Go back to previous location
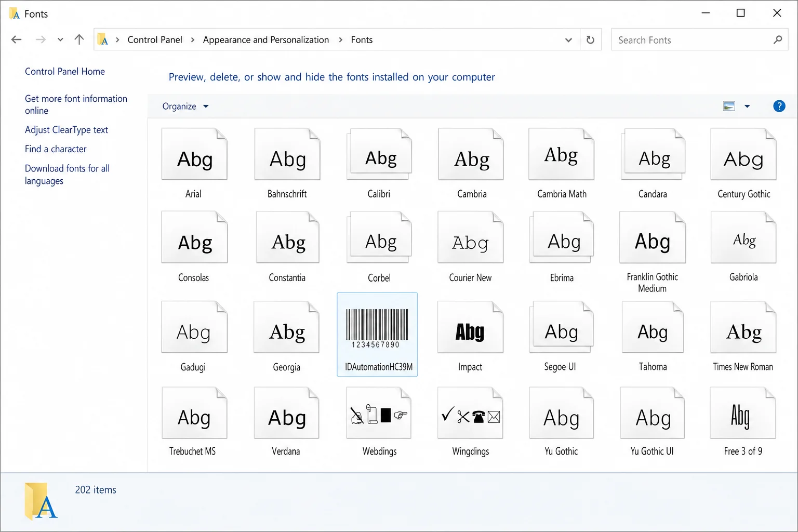 pyautogui.click(x=17, y=39)
